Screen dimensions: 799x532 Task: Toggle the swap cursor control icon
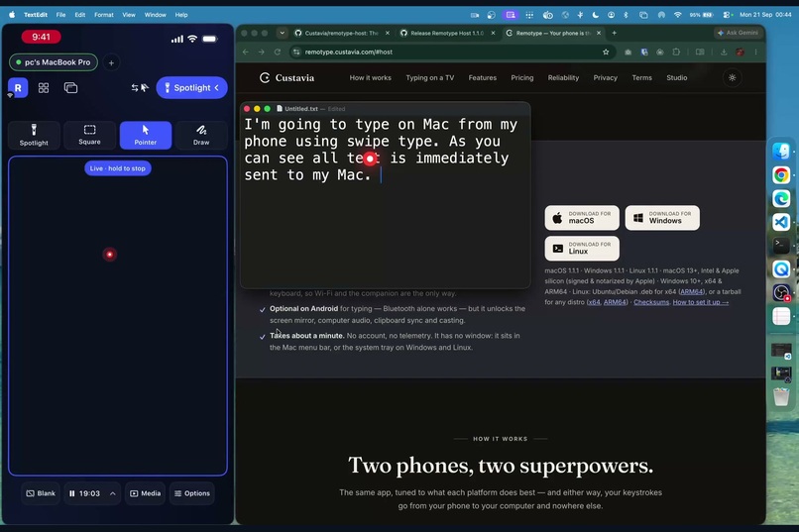coord(140,88)
